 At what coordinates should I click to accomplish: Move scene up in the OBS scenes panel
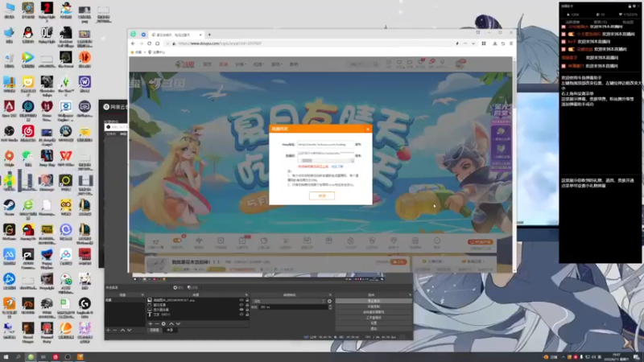pyautogui.click(x=122, y=330)
